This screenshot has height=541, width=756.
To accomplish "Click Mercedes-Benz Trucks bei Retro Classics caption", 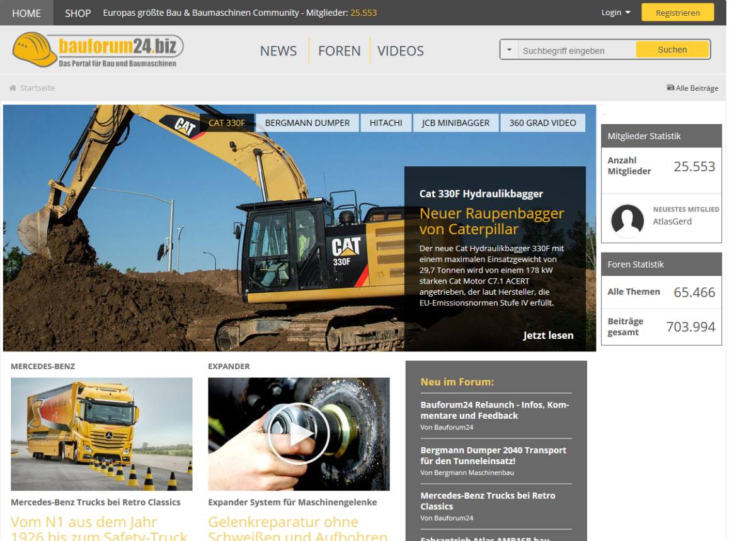I will (x=96, y=502).
